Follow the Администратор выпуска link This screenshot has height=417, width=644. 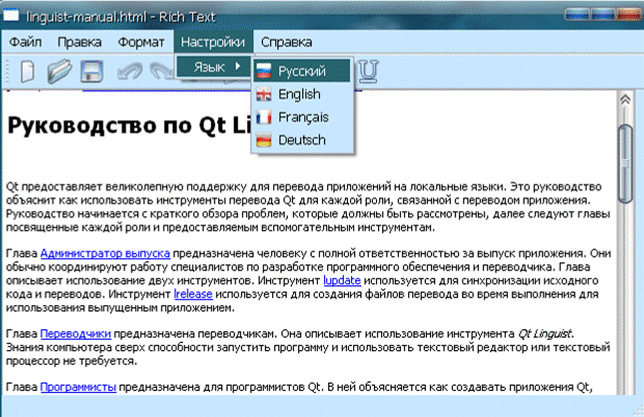(105, 253)
